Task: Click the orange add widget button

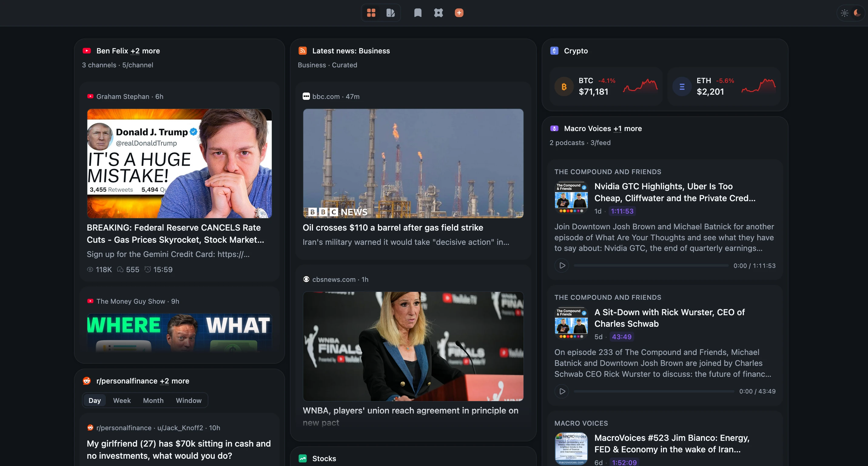Action: pyautogui.click(x=459, y=13)
